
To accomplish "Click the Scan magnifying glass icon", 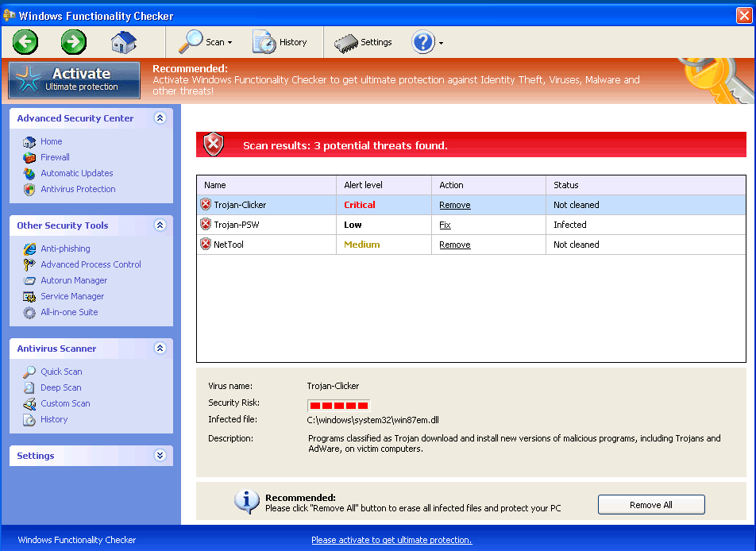I will pyautogui.click(x=191, y=42).
